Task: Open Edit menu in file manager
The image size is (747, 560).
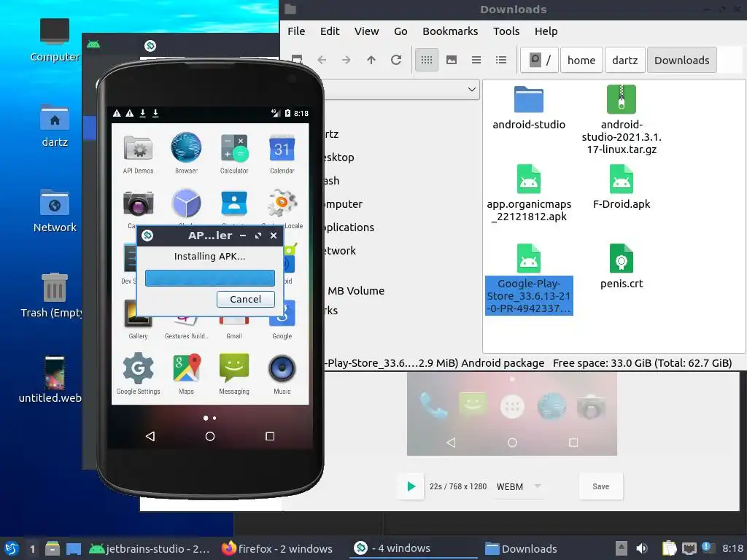Action: [330, 31]
